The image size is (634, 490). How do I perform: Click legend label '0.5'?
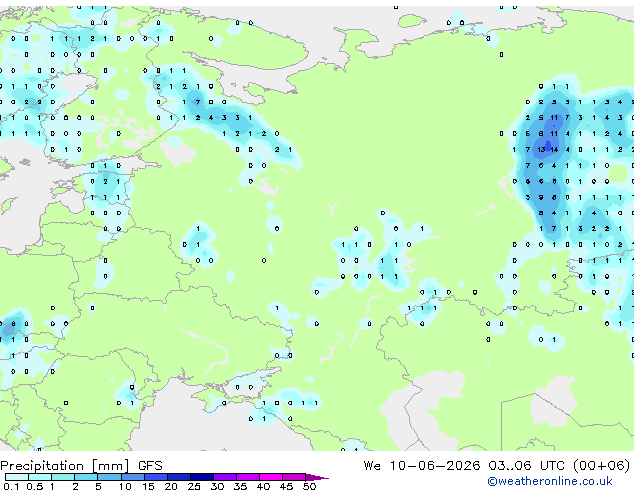34,486
